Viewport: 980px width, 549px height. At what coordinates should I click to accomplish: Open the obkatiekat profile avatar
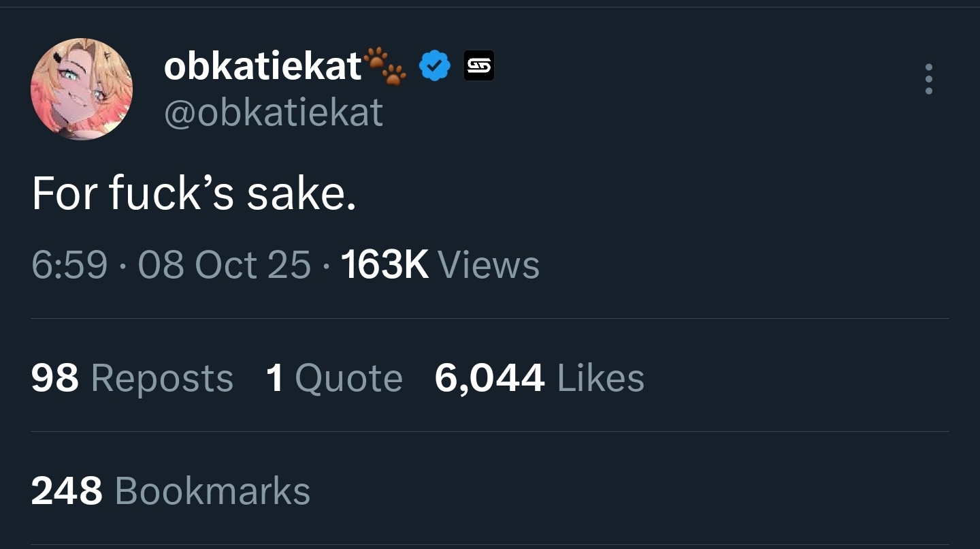point(82,89)
